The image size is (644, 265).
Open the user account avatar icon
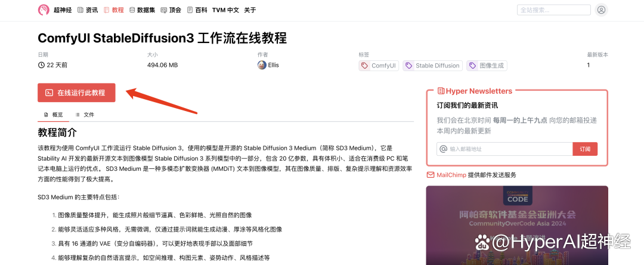601,10
